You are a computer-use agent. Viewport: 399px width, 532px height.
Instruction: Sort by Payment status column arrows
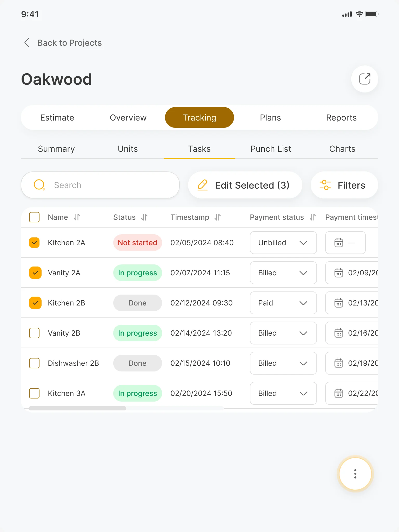click(313, 217)
